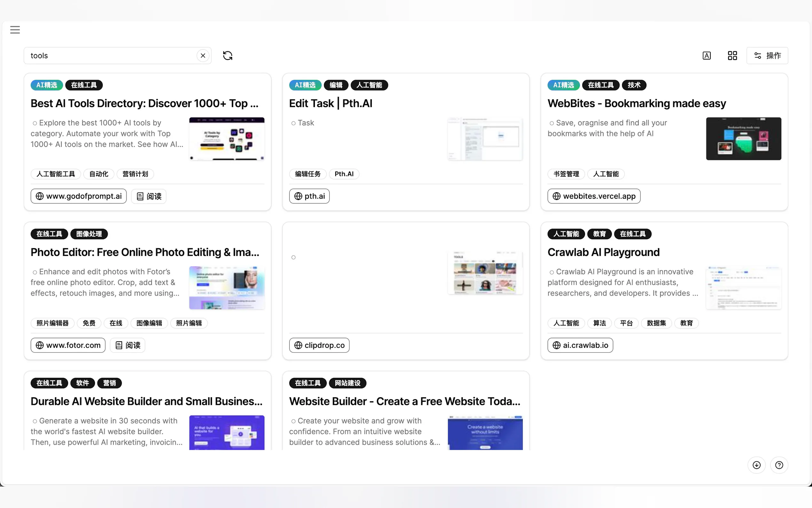The height and width of the screenshot is (508, 812).
Task: Open the clipdrop.co site link
Action: point(319,345)
